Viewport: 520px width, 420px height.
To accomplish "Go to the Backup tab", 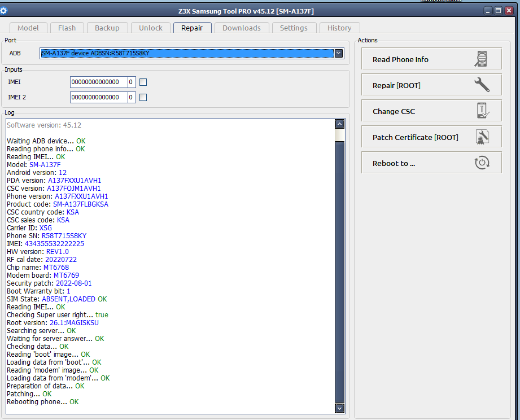I will 107,28.
